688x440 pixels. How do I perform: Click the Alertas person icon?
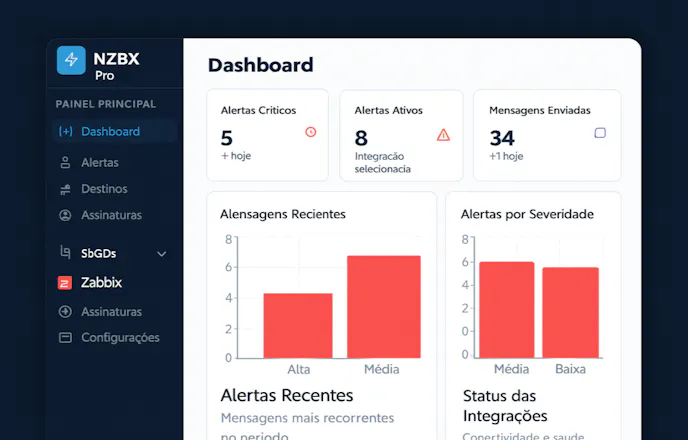pyautogui.click(x=65, y=162)
